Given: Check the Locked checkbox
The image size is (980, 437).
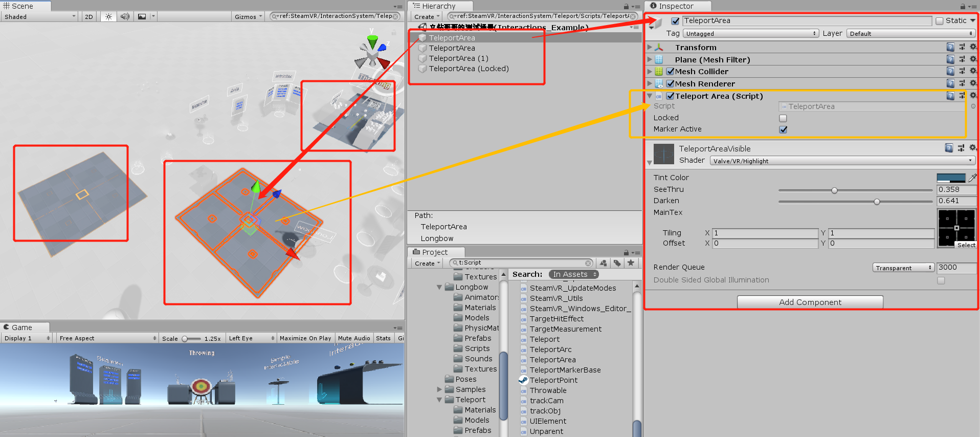Looking at the screenshot, I should pos(783,118).
